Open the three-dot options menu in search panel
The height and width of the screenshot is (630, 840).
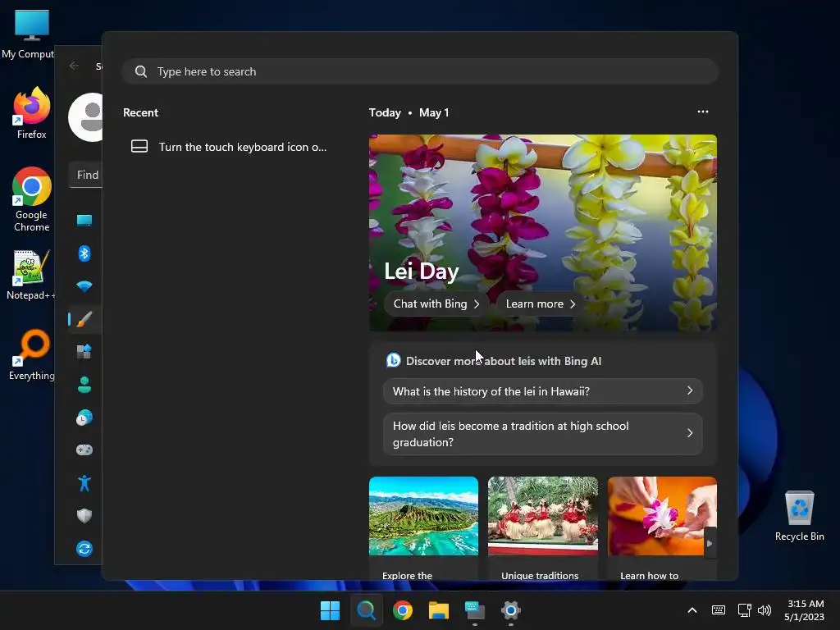pos(703,112)
